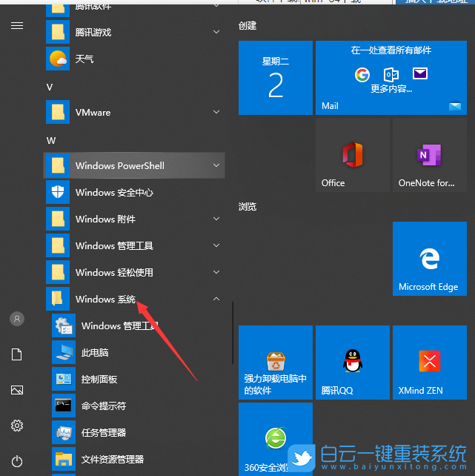Open 控制面板 icon
475x476 pixels.
coord(64,379)
